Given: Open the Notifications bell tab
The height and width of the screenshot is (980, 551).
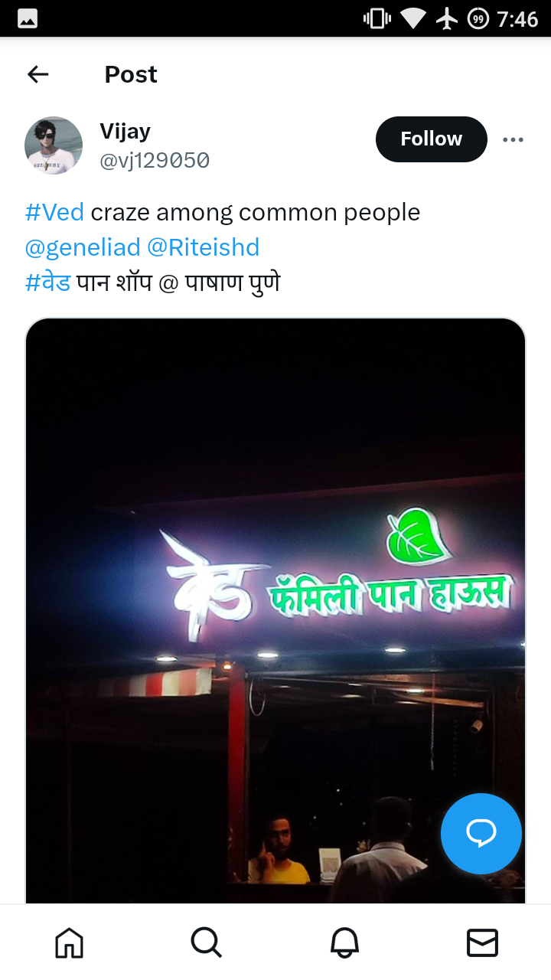Looking at the screenshot, I should click(344, 942).
